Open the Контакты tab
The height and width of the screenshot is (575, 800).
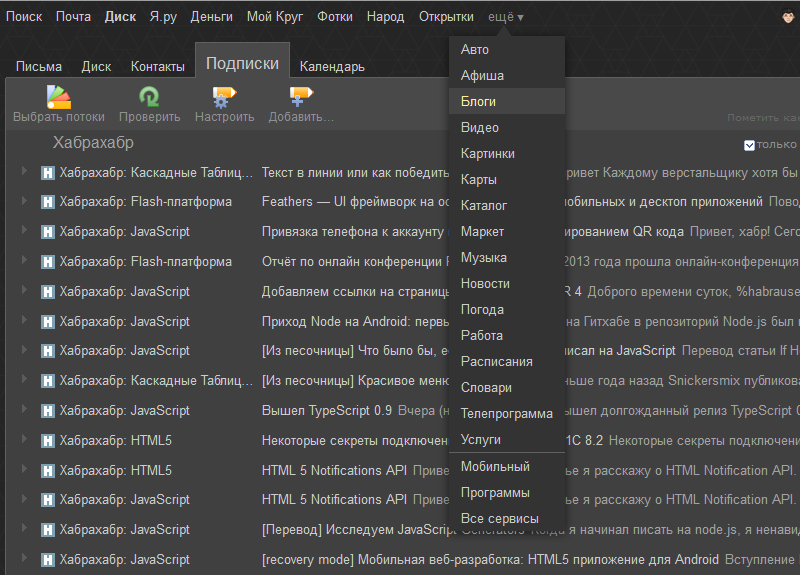(158, 66)
